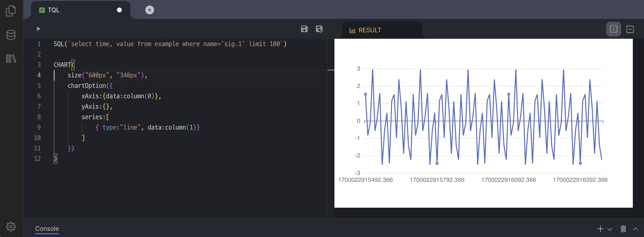
Task: Delete console with trash icon
Action: pyautogui.click(x=623, y=229)
